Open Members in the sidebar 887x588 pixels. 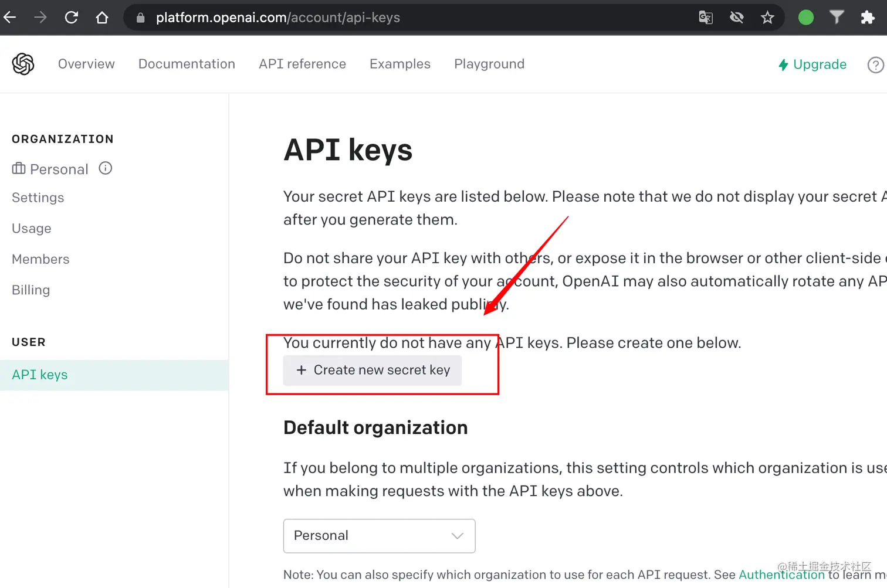pos(40,259)
